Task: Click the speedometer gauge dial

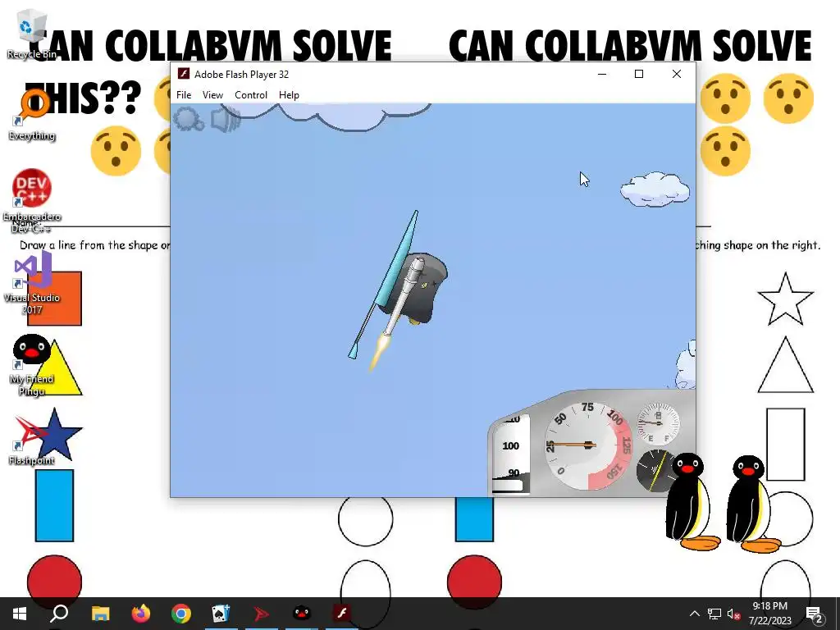Action: 588,445
